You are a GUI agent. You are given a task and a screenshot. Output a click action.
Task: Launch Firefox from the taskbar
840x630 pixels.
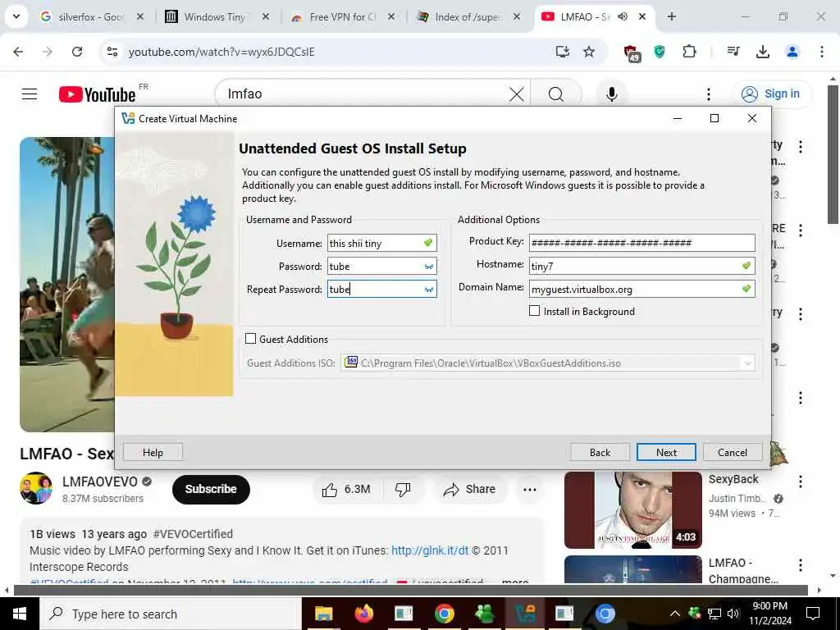tap(363, 614)
